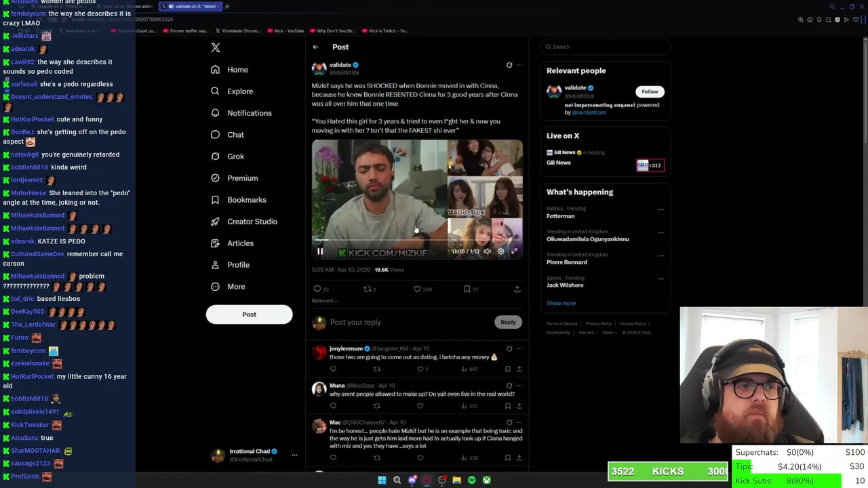Open validate's profile avatar on the post
The width and height of the screenshot is (868, 488).
[x=319, y=68]
